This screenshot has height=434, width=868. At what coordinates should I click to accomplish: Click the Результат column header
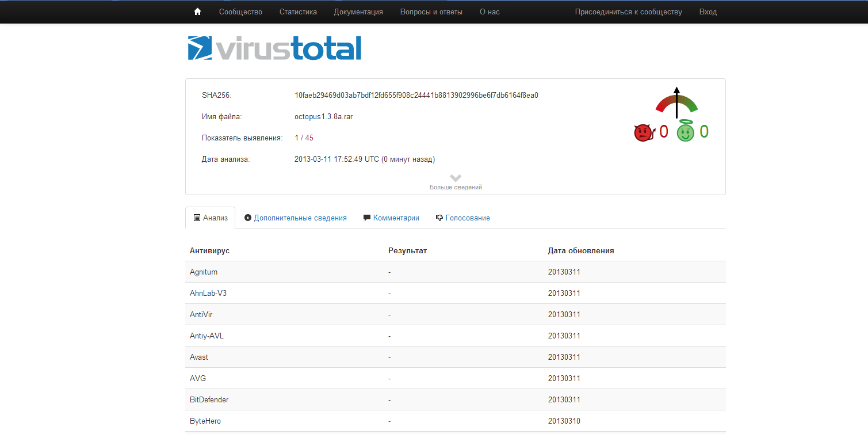pyautogui.click(x=407, y=250)
